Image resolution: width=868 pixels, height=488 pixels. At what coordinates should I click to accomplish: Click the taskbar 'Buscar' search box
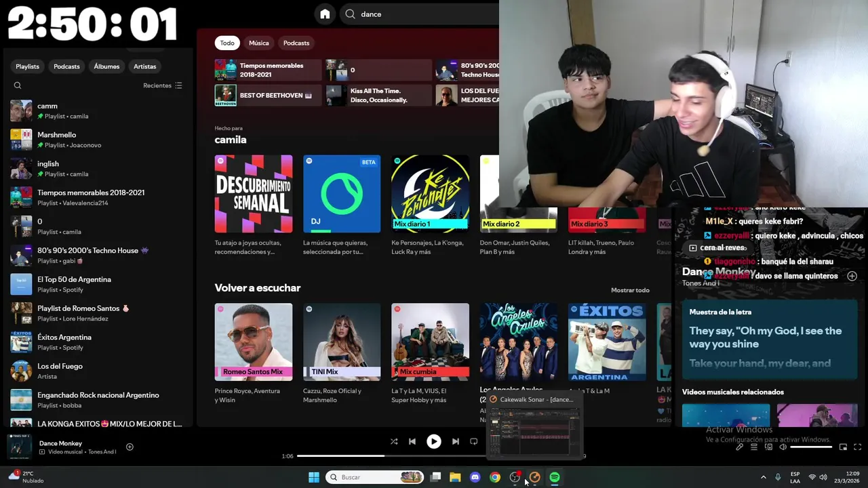click(x=374, y=477)
